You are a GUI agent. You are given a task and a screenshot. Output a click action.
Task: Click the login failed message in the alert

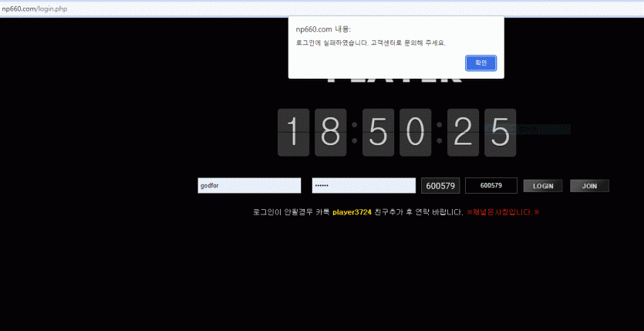pos(370,42)
